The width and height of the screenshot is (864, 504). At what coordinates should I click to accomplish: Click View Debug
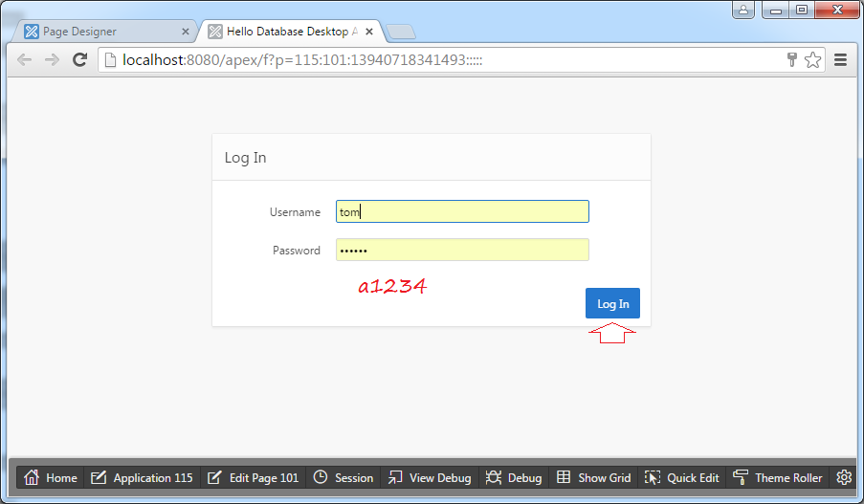tap(430, 477)
